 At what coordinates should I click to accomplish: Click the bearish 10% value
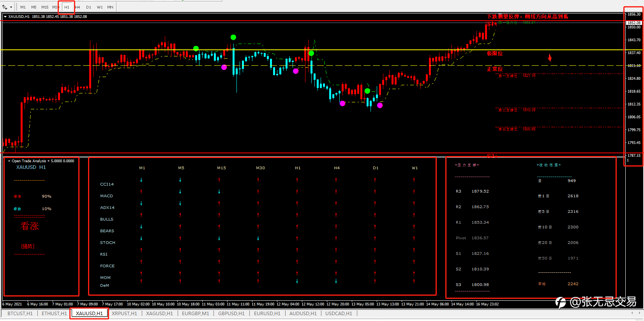(46, 209)
